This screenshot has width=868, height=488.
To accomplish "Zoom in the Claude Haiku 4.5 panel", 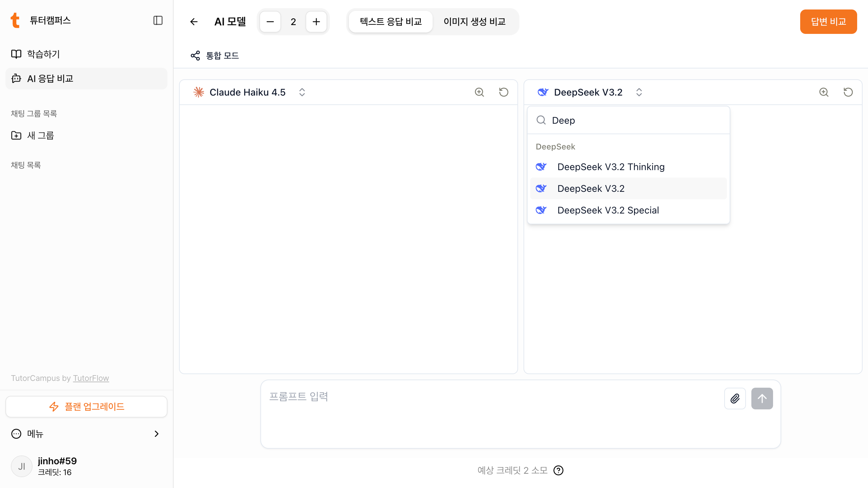I will click(479, 92).
